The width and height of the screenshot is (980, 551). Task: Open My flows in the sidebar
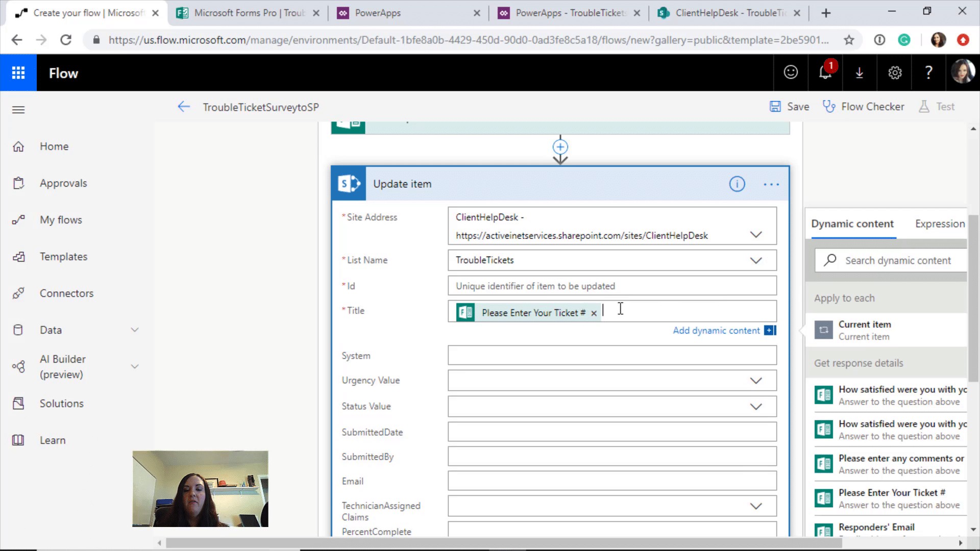pos(61,220)
